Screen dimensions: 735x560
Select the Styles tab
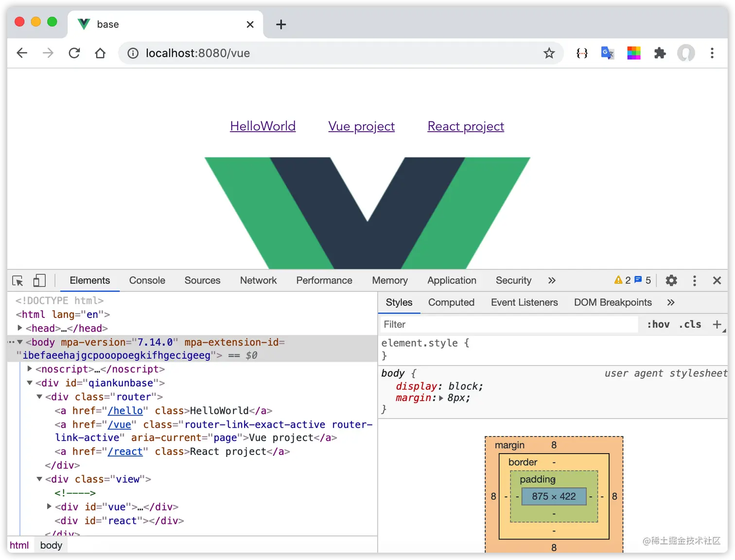tap(399, 302)
